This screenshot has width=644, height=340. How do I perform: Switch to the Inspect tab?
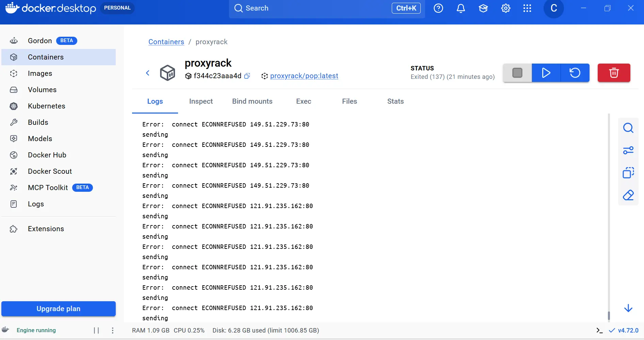(x=201, y=101)
